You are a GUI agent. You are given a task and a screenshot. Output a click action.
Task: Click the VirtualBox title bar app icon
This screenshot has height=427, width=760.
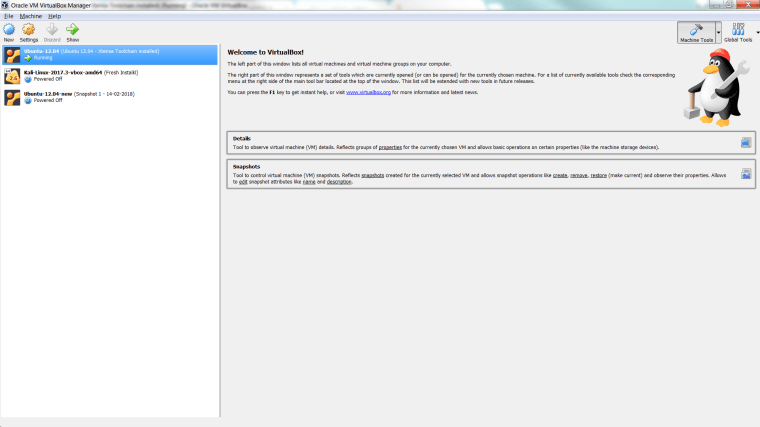tap(5, 5)
